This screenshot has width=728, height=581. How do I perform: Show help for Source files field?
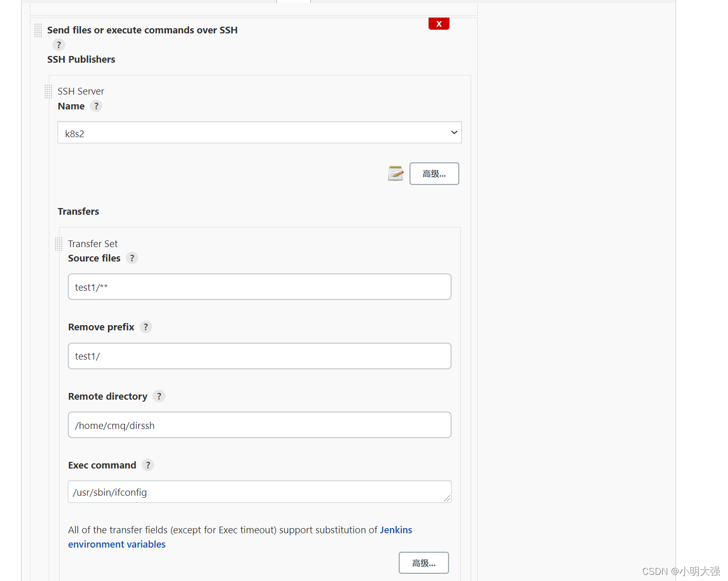(132, 258)
